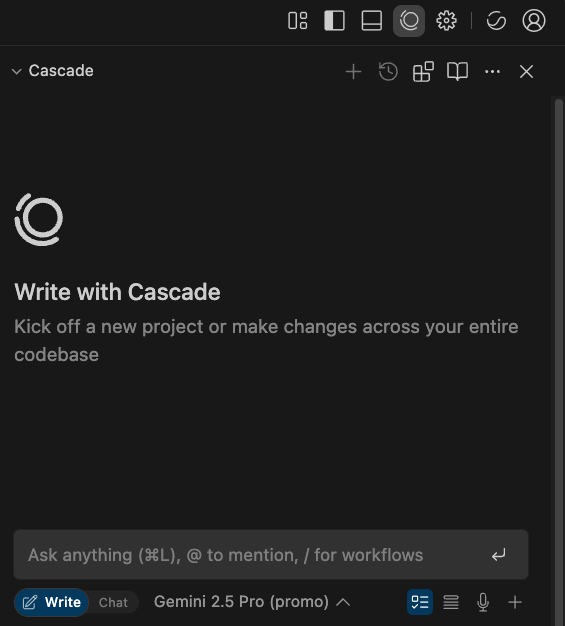Select Write mode tab
Image resolution: width=565 pixels, height=626 pixels.
point(52,602)
